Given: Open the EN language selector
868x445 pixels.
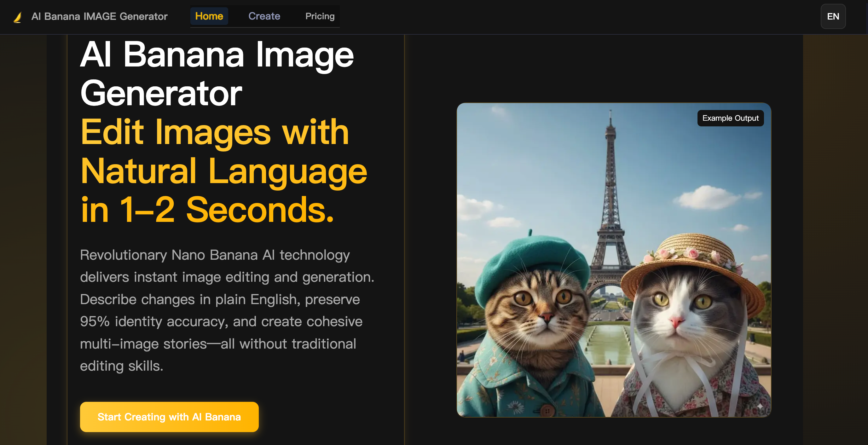Looking at the screenshot, I should 833,16.
